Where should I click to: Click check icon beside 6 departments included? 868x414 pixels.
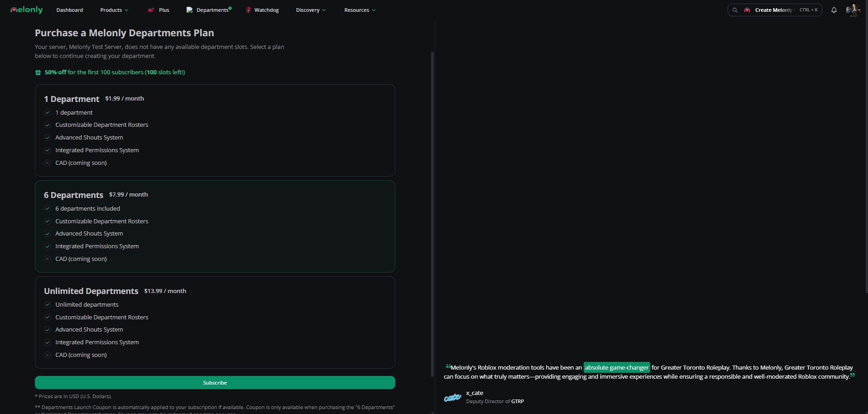coord(48,208)
